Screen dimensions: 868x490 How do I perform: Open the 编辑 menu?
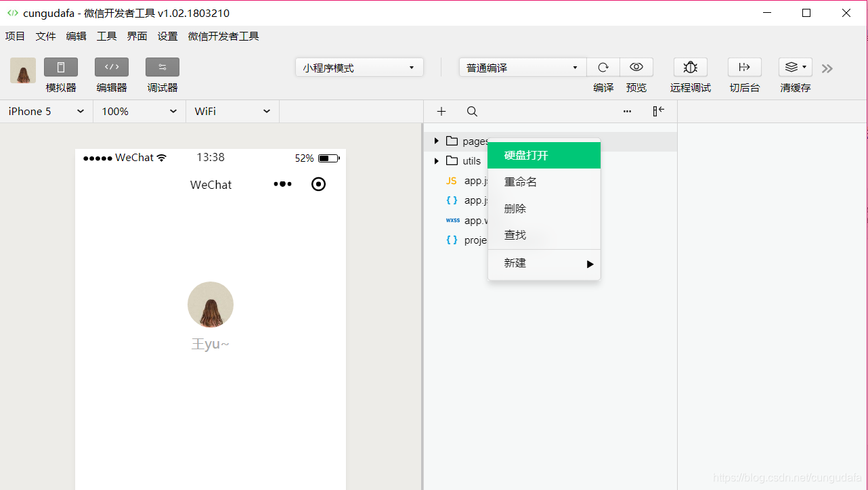[x=76, y=37]
